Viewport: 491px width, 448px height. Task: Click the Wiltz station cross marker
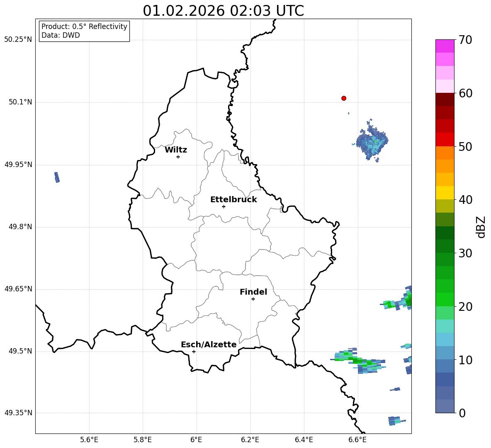pos(178,157)
